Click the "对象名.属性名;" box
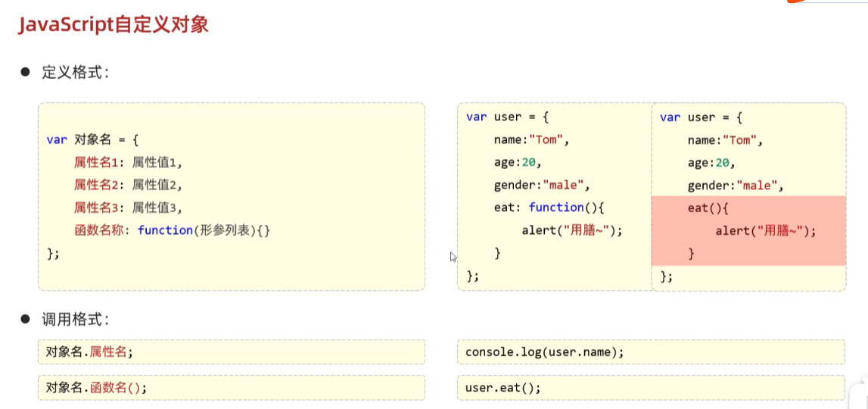Viewport: 868px width, 409px height. [231, 351]
